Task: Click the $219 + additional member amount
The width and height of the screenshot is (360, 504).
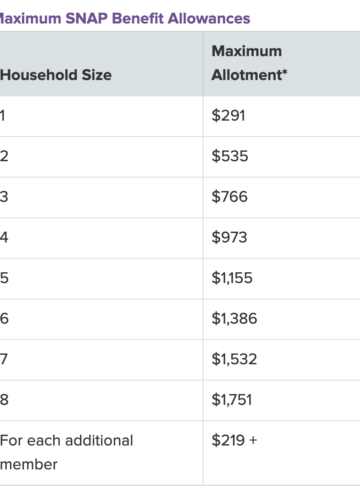Action: pos(234,440)
